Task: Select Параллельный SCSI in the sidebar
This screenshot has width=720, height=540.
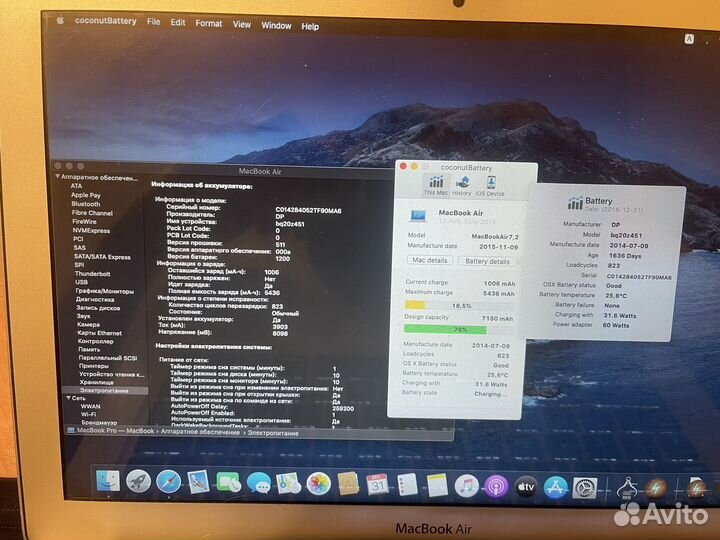Action: 108,358
